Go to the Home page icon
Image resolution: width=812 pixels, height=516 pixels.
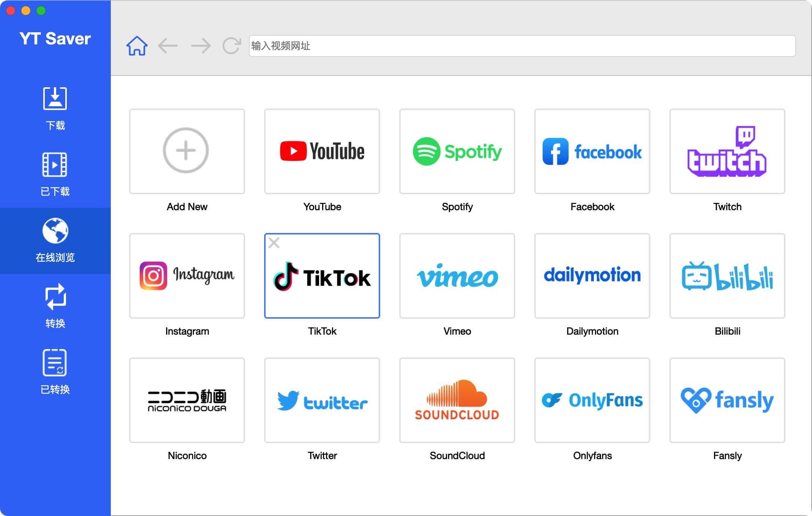[137, 46]
